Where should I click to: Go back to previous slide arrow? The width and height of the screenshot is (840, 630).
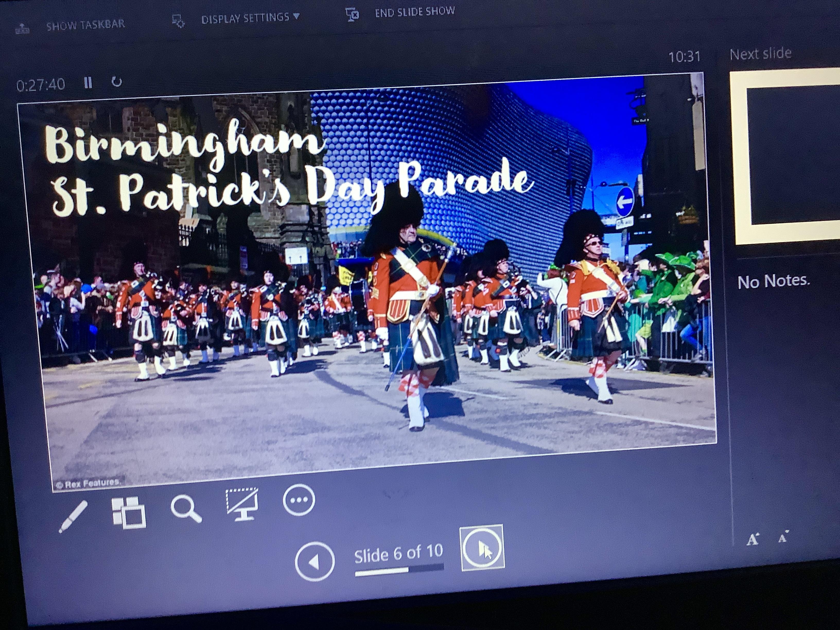[314, 562]
